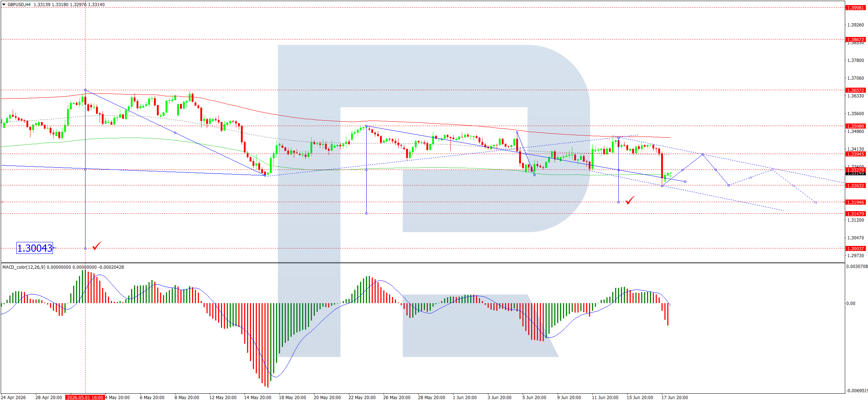This screenshot has width=868, height=402.
Task: Open the GBPUSD,H4 chart symbol dropdown triangle
Action: coord(4,5)
